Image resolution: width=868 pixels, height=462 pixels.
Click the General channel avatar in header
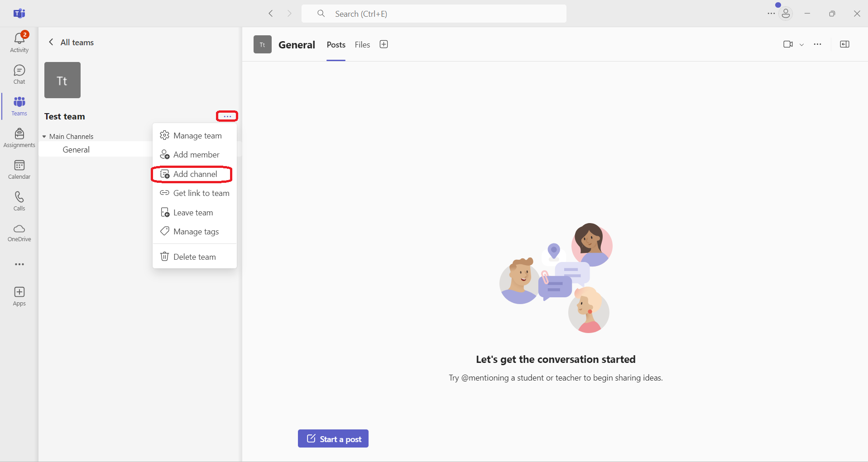(262, 44)
